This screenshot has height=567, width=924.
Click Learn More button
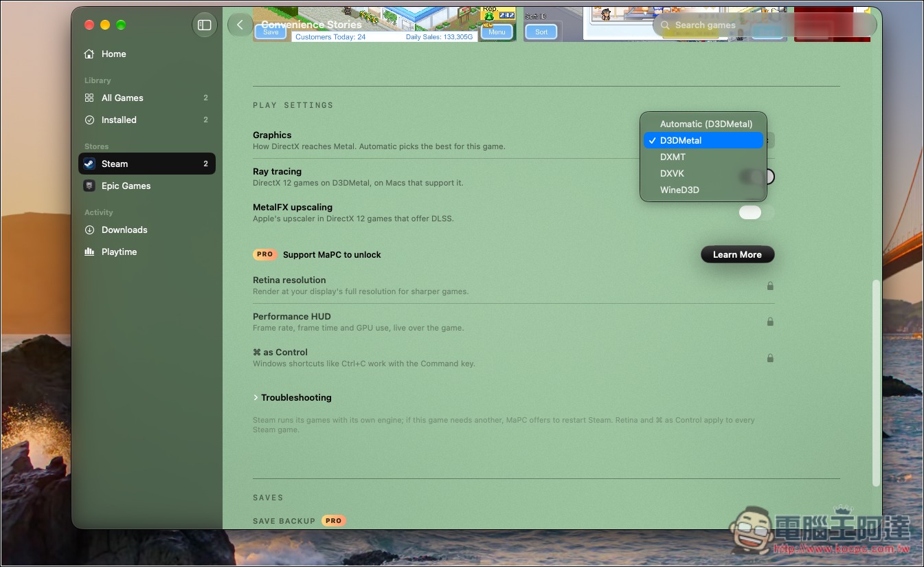[737, 254]
